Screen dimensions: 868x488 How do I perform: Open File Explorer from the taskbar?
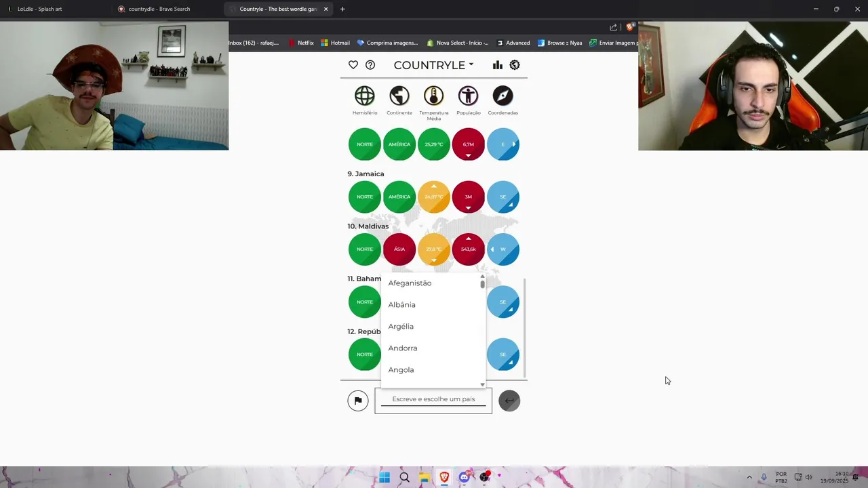[x=425, y=477]
